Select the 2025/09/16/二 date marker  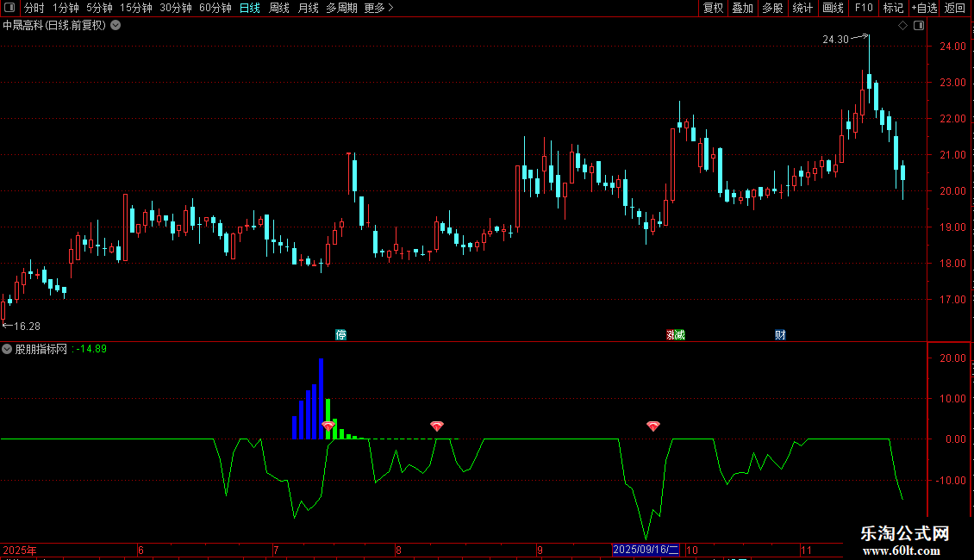click(x=646, y=550)
